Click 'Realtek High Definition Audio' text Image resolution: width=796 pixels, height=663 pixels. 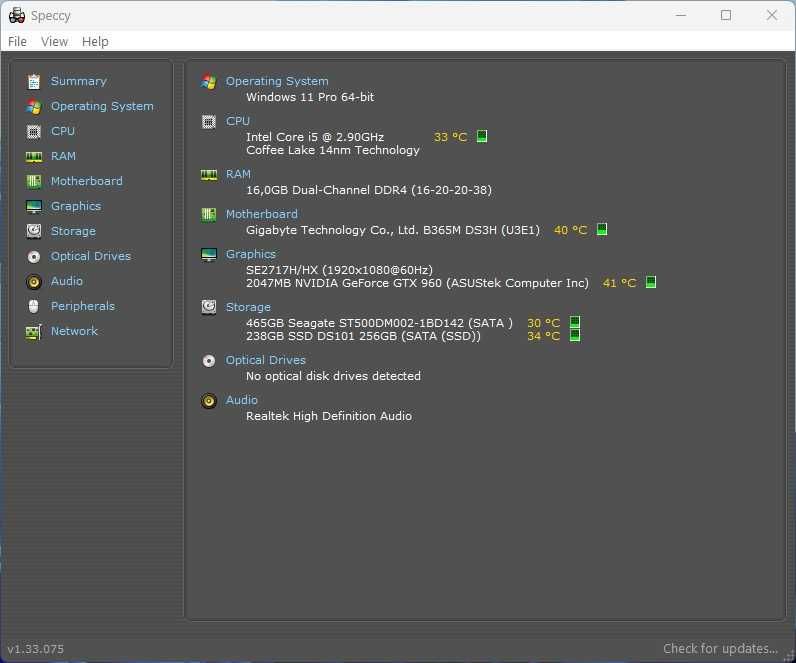click(x=329, y=416)
